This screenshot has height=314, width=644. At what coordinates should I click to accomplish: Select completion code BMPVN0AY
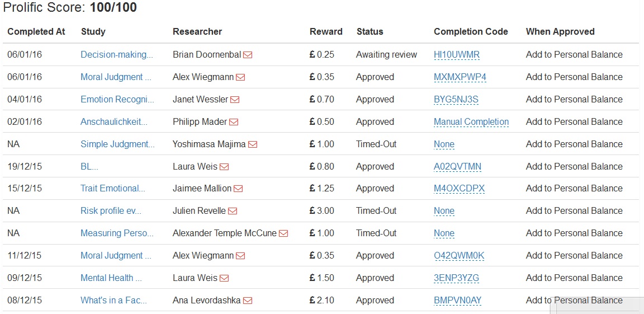(458, 300)
